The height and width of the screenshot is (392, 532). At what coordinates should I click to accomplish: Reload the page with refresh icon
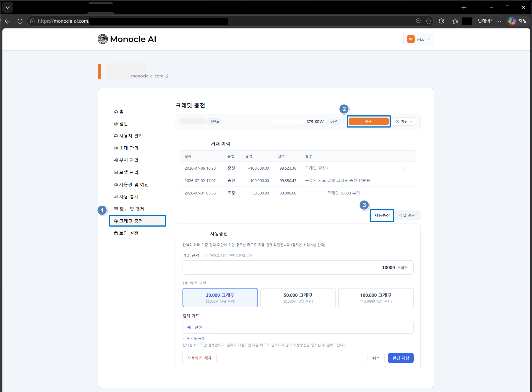[20, 21]
